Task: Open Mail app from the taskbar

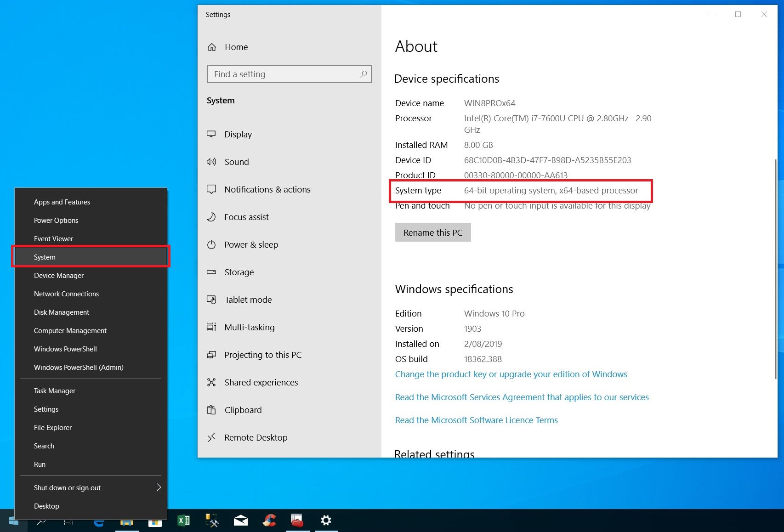Action: click(x=240, y=521)
